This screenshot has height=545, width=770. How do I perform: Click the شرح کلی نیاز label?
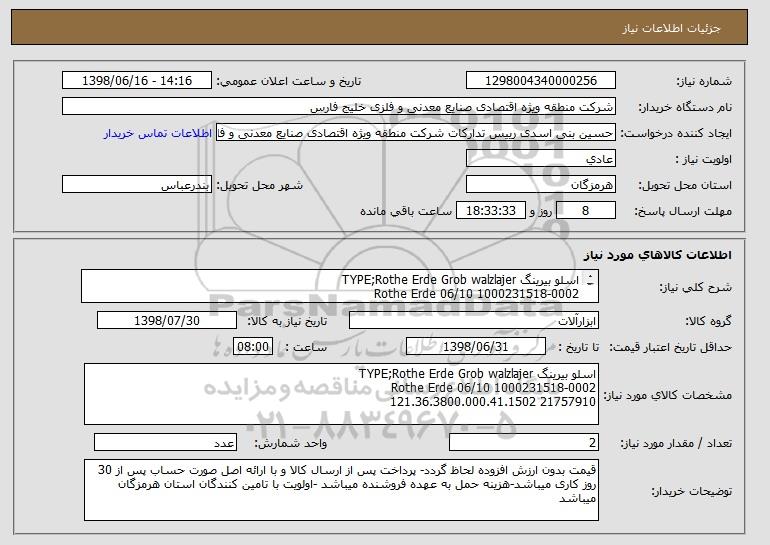pos(695,287)
